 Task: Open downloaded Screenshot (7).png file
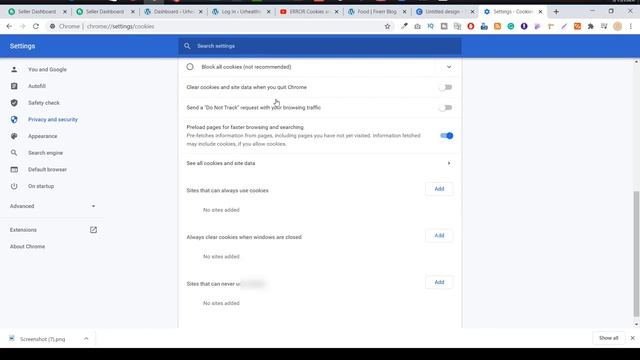(x=42, y=339)
